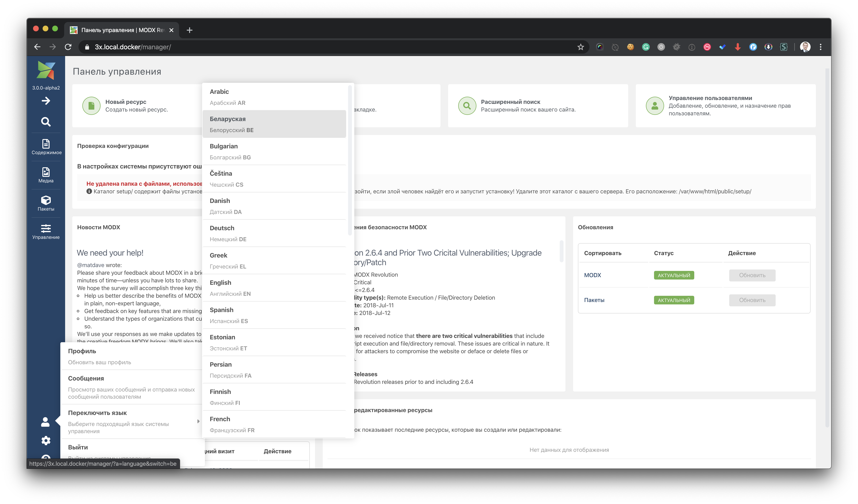This screenshot has height=504, width=858.
Task: Expand the sidebar with the arrow icon
Action: click(46, 101)
